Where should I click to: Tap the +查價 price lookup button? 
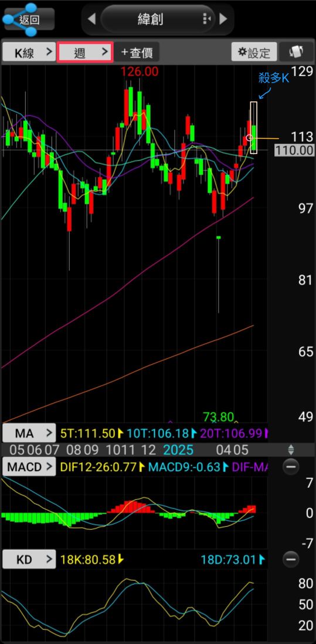137,52
